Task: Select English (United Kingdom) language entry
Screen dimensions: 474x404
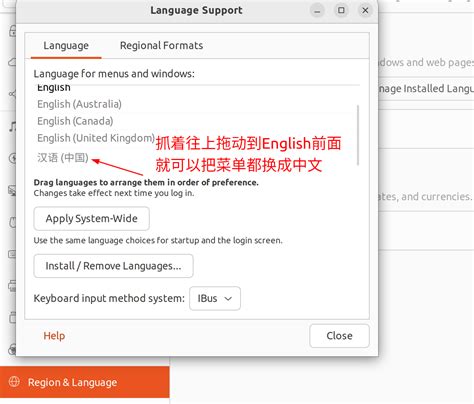Action: click(96, 138)
